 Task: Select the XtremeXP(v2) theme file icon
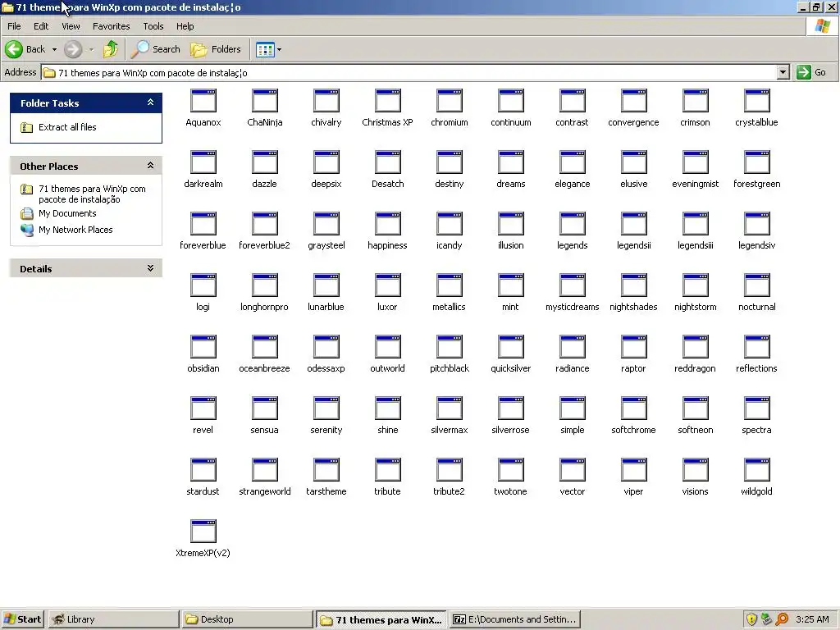[x=203, y=532]
